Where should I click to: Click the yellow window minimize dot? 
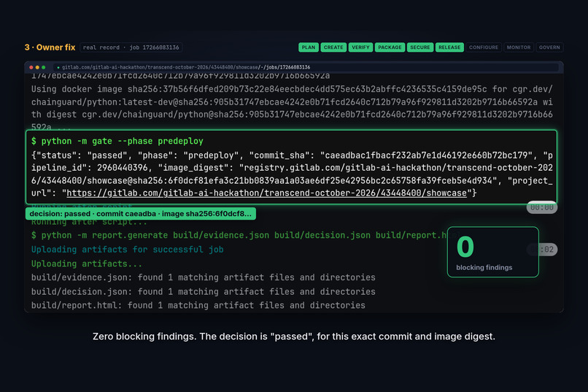click(37, 67)
